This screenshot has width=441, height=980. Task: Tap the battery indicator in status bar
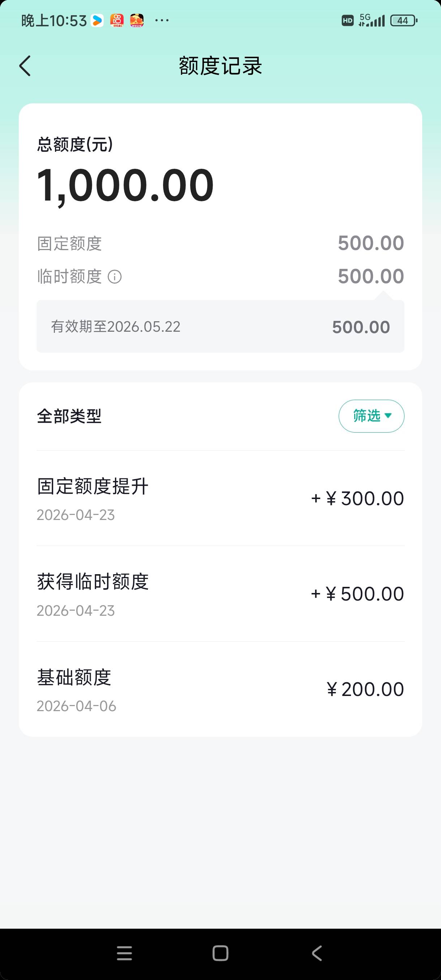pos(403,21)
